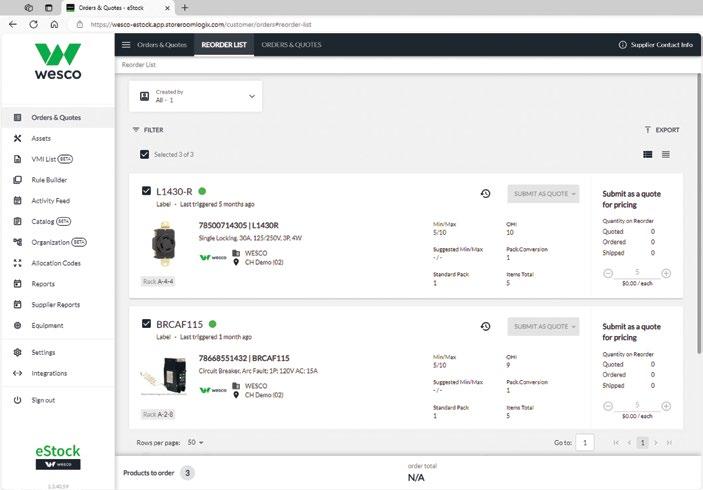Go back in the browser

[x=13, y=24]
